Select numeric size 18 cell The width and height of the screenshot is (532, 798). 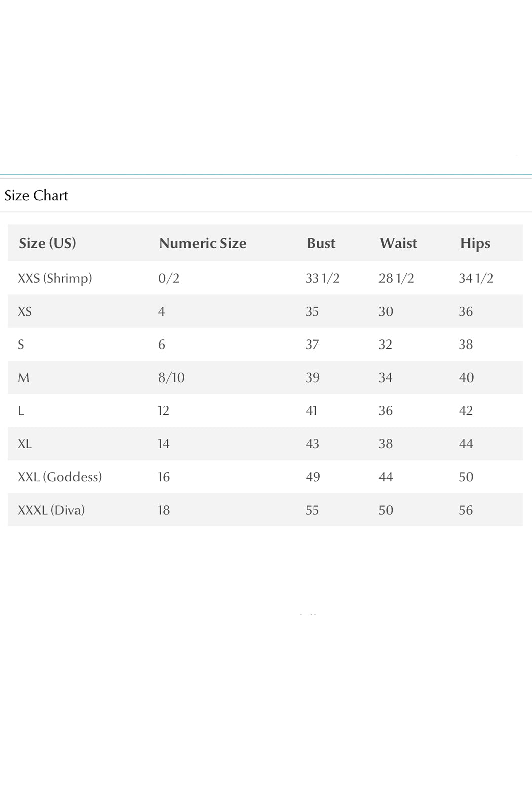click(163, 510)
